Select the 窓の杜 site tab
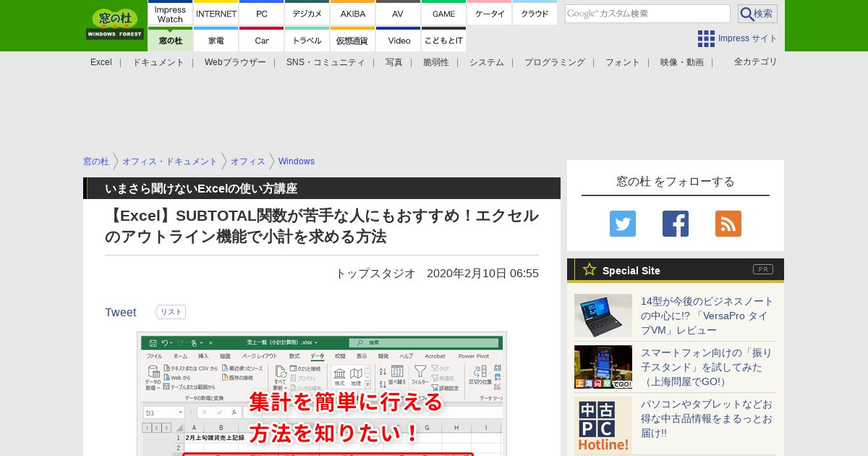The height and width of the screenshot is (456, 868). point(170,40)
